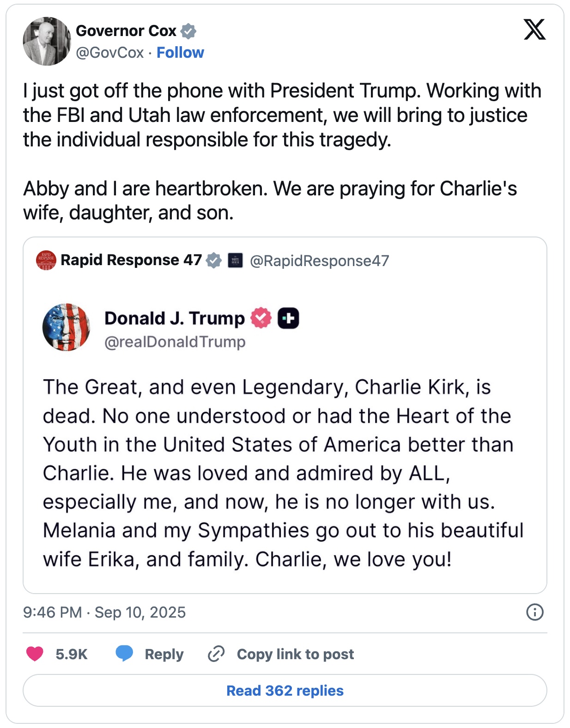Click Governor Cox's verified badge
The height and width of the screenshot is (728, 570).
[x=188, y=31]
